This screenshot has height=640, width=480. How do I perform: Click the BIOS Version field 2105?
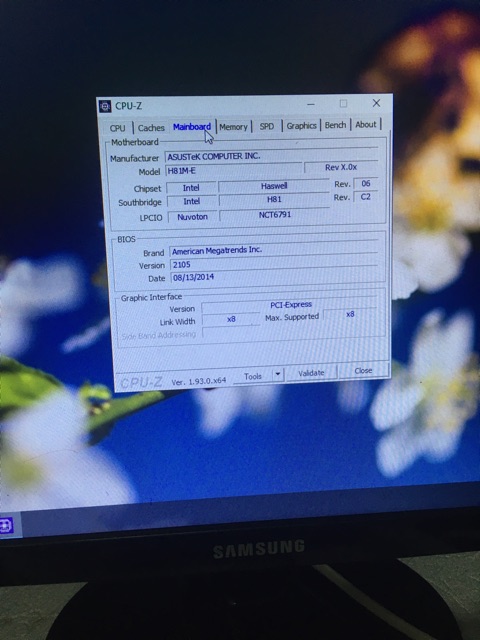[274, 264]
